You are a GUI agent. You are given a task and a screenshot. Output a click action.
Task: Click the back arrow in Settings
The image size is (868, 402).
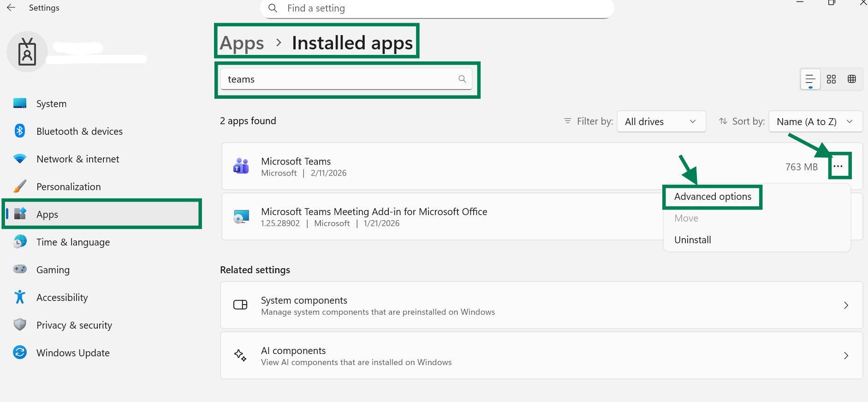11,8
